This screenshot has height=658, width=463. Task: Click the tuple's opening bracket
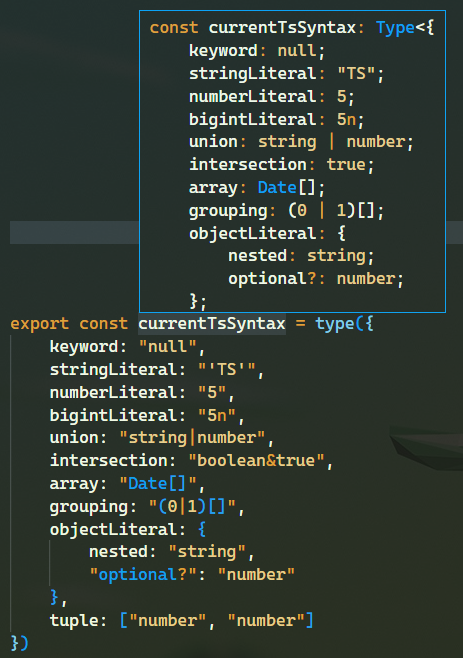coord(123,621)
